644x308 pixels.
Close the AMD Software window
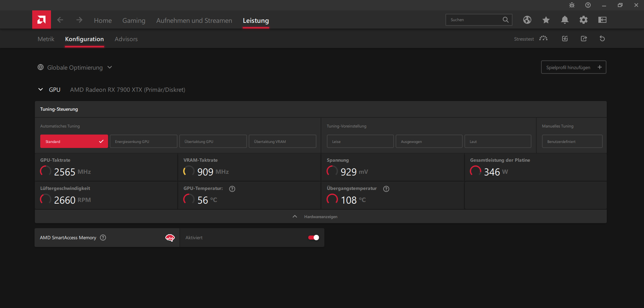point(636,5)
